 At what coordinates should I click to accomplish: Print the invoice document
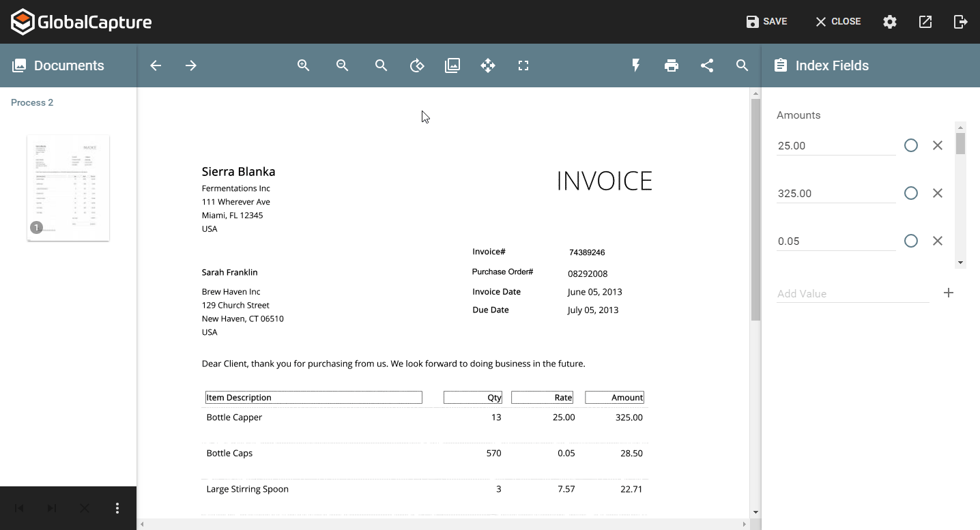[x=672, y=65]
